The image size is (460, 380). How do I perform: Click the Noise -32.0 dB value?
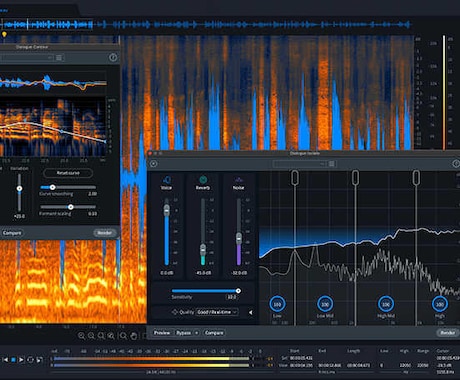(x=239, y=273)
